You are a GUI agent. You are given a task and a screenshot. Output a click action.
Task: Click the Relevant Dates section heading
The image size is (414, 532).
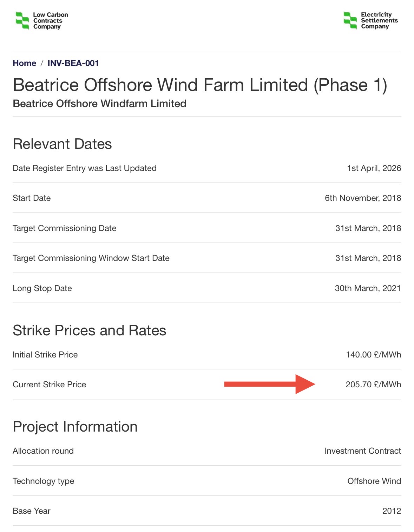(x=62, y=144)
